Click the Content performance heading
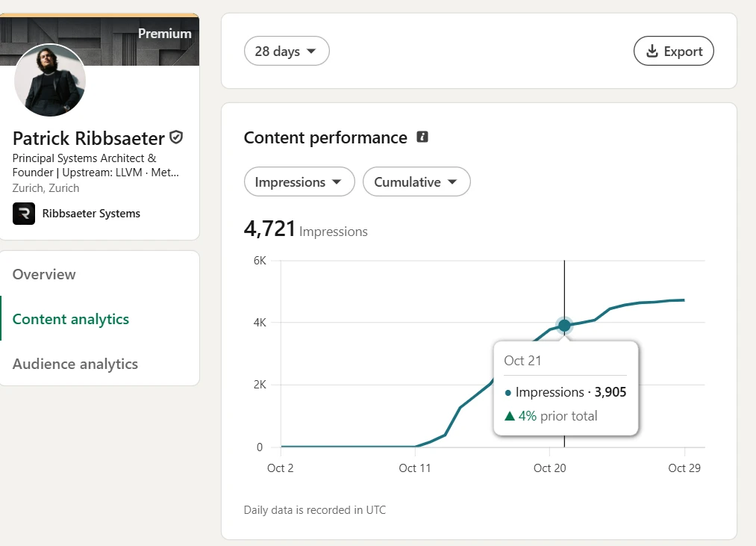This screenshot has width=756, height=546. [x=325, y=137]
